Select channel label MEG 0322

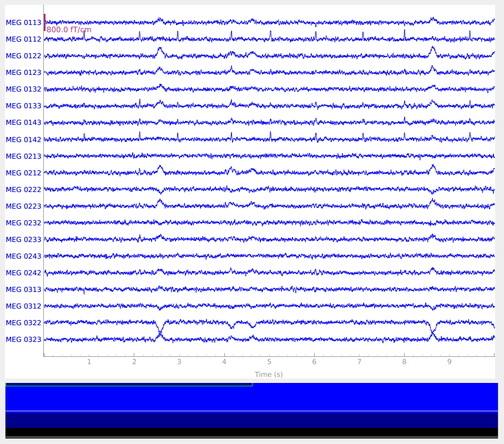pyautogui.click(x=23, y=323)
